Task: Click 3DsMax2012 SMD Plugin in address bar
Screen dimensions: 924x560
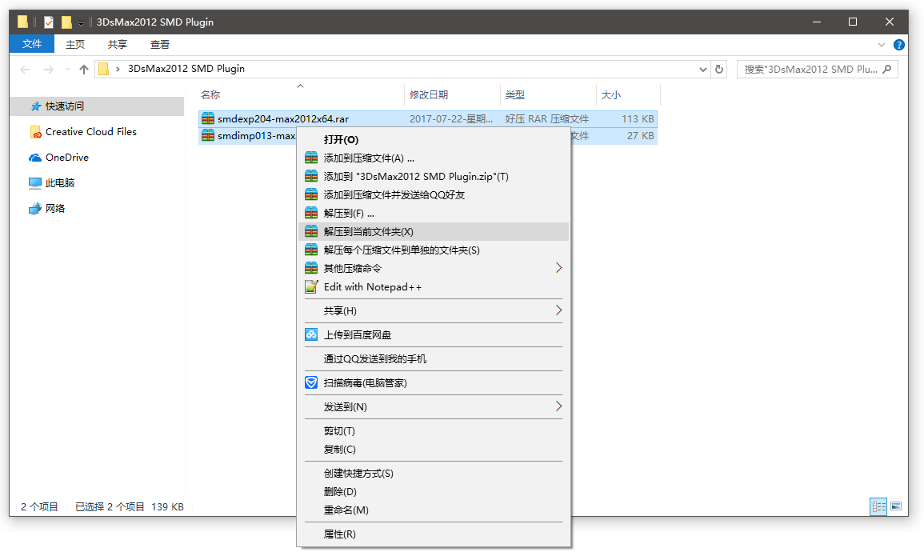Action: tap(186, 68)
